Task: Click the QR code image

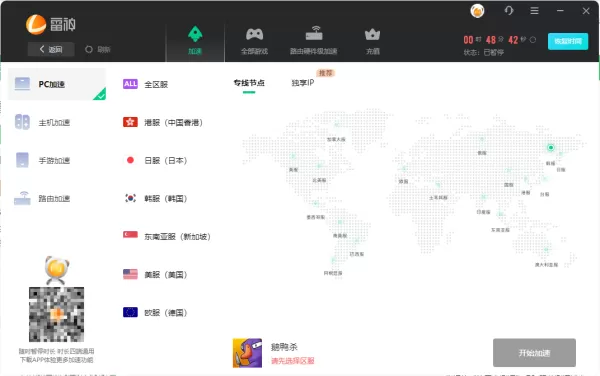Action: coord(57,314)
